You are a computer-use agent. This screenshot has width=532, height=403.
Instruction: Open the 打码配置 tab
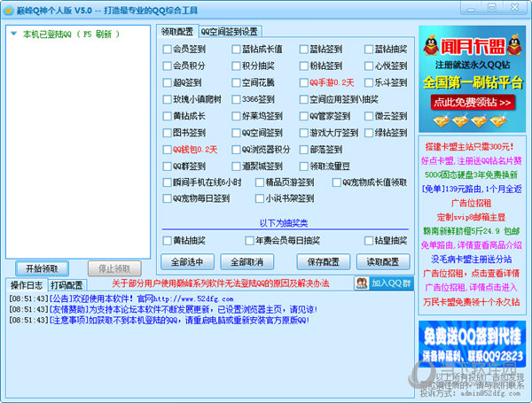tap(66, 285)
